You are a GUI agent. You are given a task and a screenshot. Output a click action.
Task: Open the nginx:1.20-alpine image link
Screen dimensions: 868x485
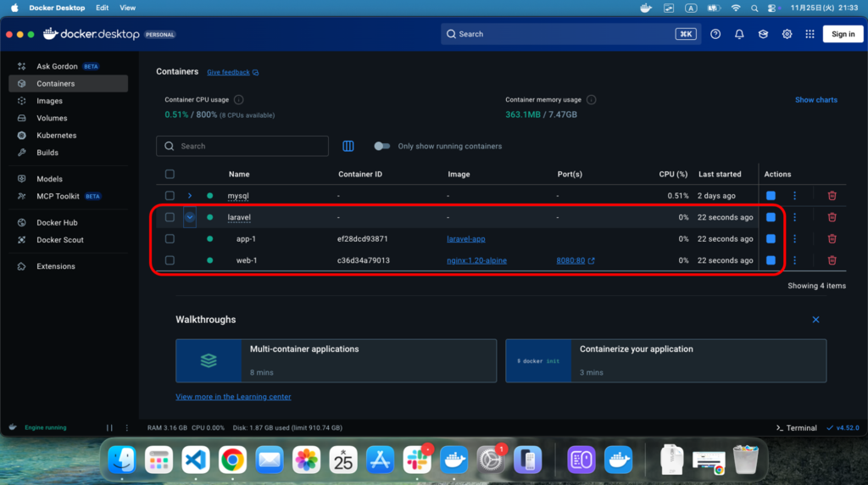pyautogui.click(x=476, y=260)
